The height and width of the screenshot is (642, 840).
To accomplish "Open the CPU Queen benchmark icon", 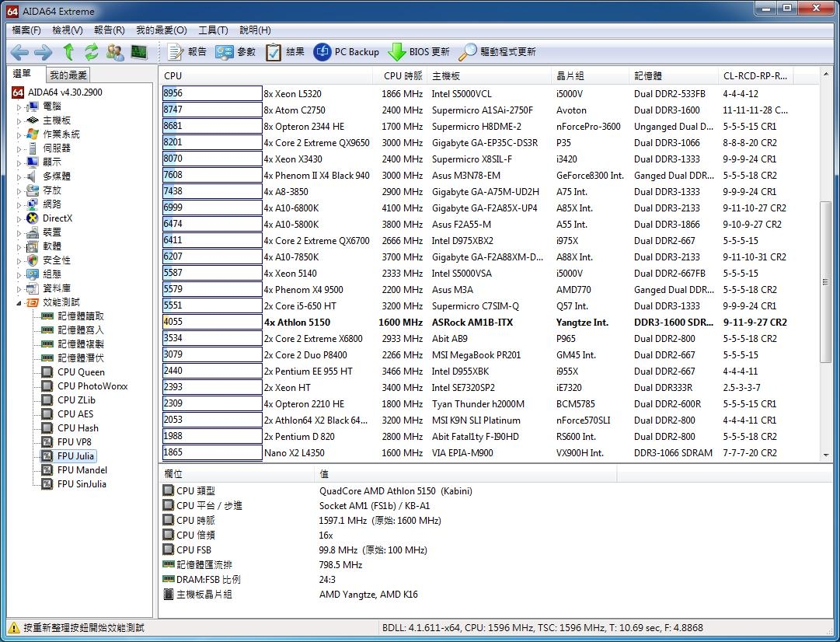I will tap(47, 372).
